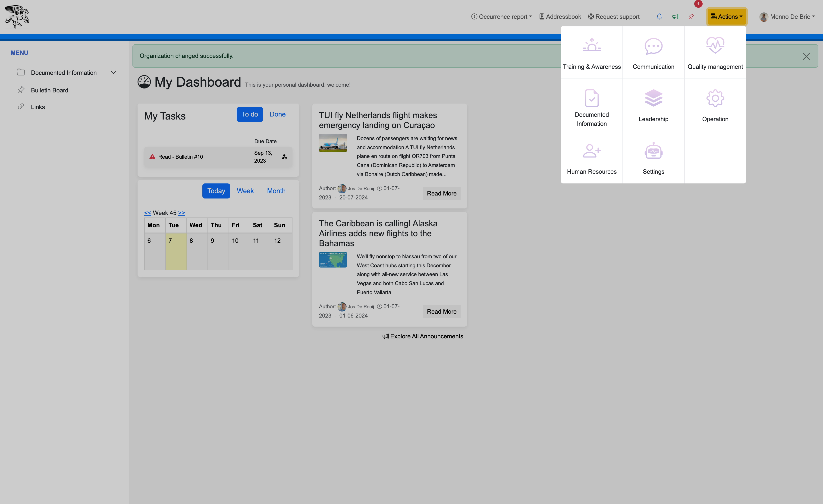The image size is (823, 504).
Task: Open the Occurrence report dropdown
Action: pyautogui.click(x=501, y=17)
